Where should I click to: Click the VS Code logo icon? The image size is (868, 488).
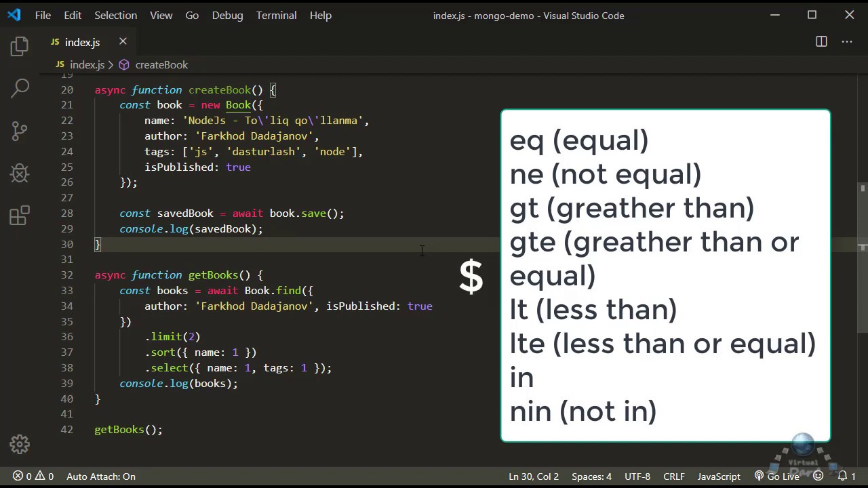tap(14, 15)
